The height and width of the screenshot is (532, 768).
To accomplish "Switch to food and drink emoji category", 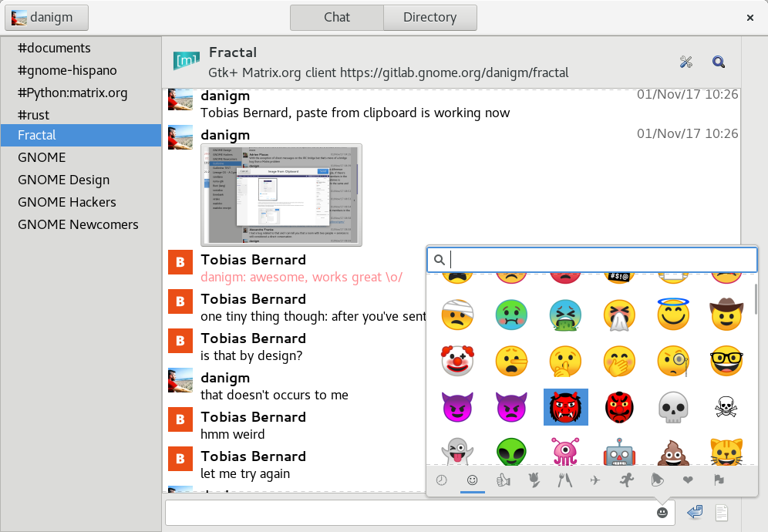I will click(x=565, y=480).
